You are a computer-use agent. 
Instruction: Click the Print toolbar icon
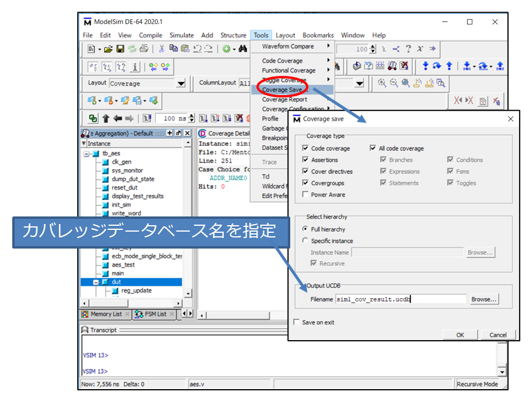[x=144, y=49]
